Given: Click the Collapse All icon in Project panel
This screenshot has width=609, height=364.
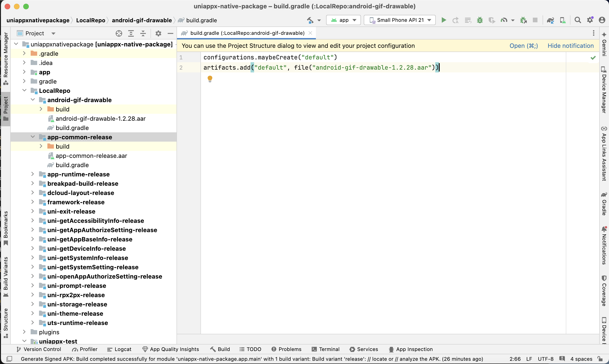Looking at the screenshot, I should [143, 33].
